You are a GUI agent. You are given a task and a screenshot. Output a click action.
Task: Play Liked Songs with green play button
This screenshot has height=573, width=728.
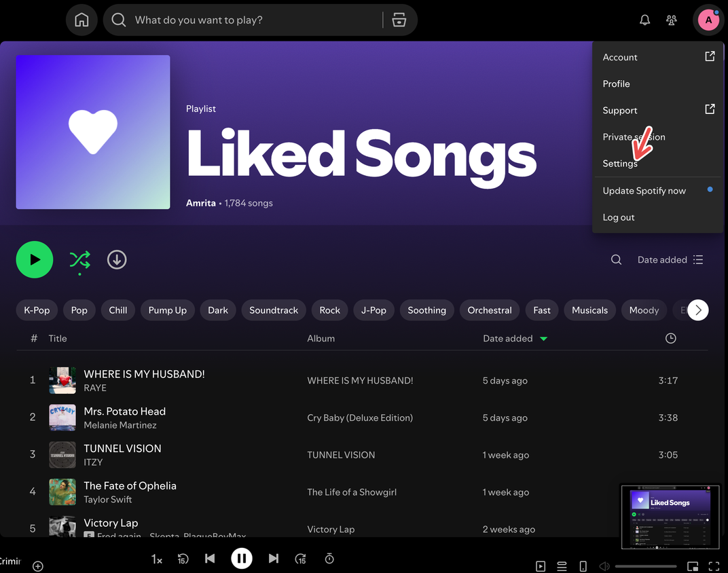click(x=35, y=259)
